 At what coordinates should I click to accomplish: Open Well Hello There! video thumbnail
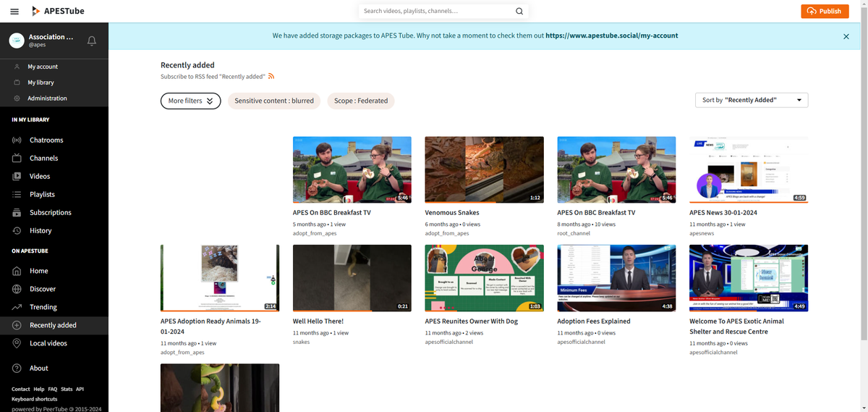click(352, 278)
